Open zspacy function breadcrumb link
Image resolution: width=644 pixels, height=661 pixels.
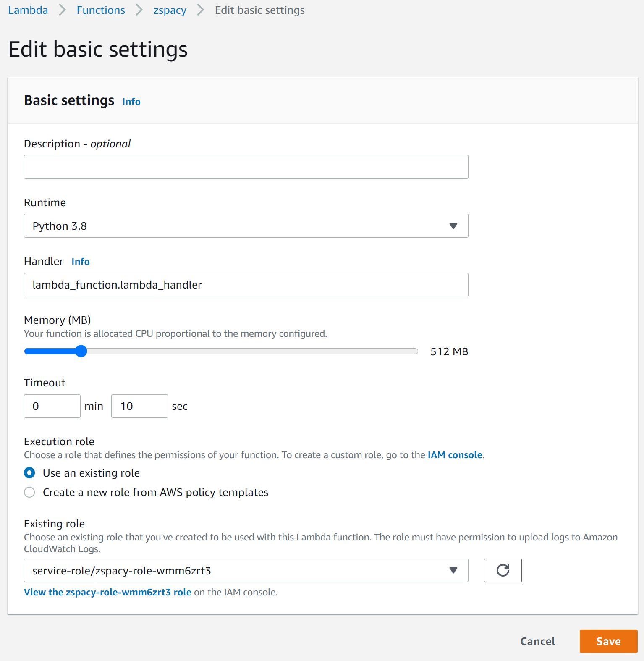pos(170,10)
